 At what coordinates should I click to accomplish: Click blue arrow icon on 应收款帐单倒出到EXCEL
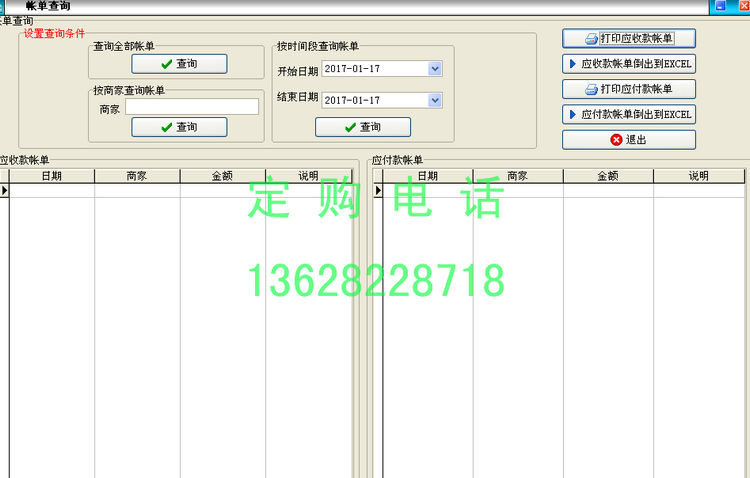tap(573, 64)
